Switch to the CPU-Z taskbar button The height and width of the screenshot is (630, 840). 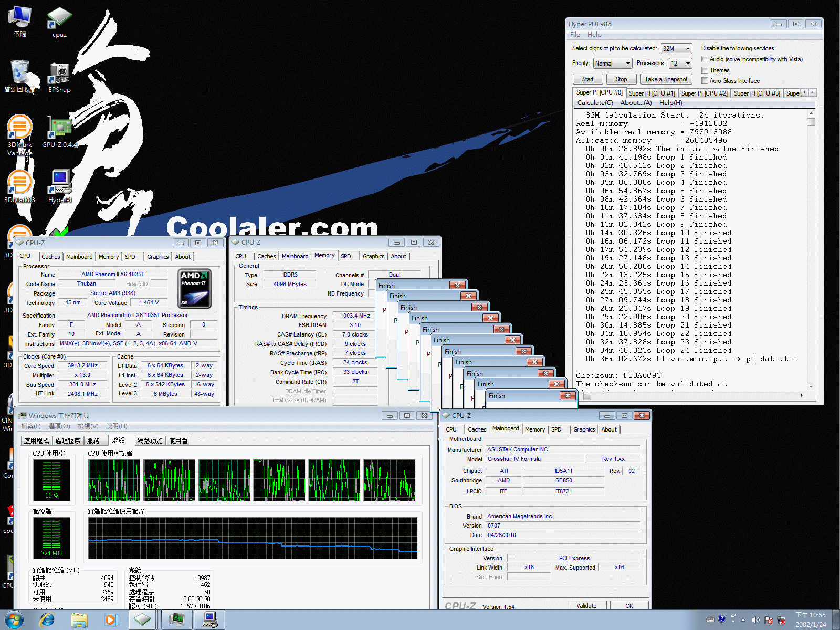click(142, 620)
